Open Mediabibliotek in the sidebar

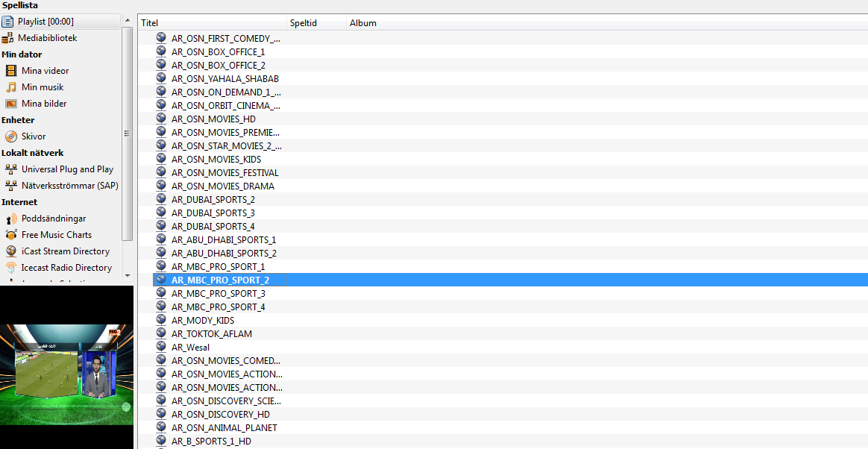[x=47, y=38]
